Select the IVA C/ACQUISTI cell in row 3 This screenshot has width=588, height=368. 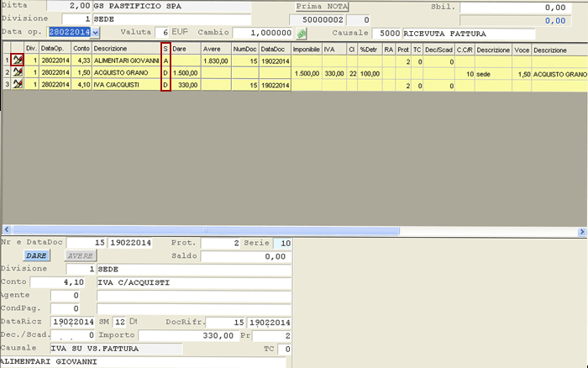pos(126,85)
